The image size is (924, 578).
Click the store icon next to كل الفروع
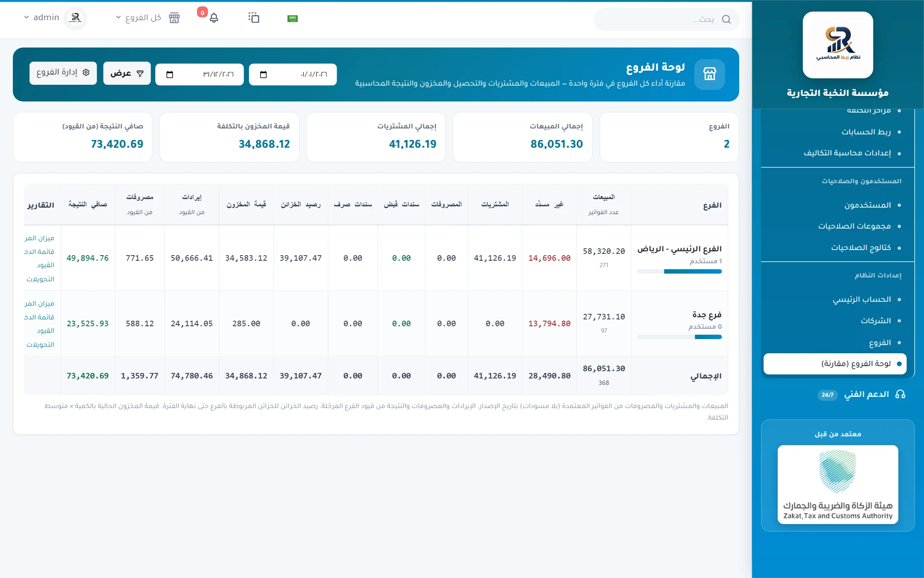174,18
